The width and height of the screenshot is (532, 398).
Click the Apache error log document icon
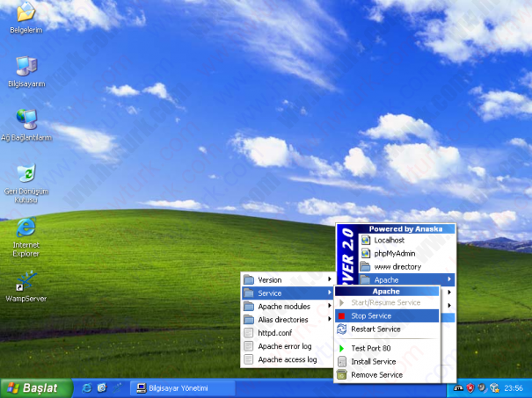coord(249,346)
